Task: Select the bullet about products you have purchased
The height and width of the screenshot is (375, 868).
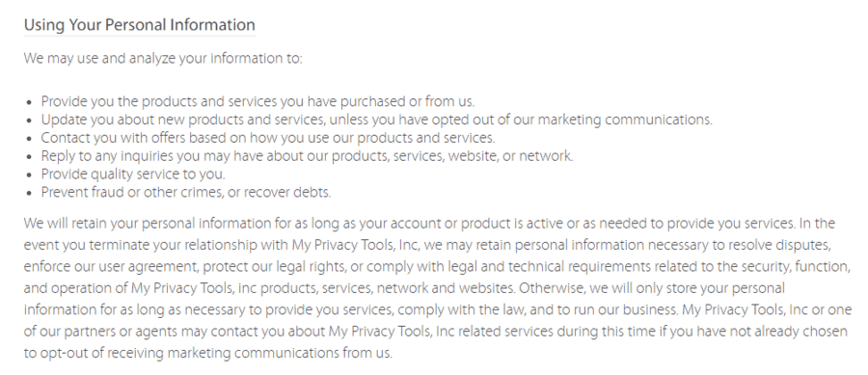Action: pyautogui.click(x=258, y=101)
